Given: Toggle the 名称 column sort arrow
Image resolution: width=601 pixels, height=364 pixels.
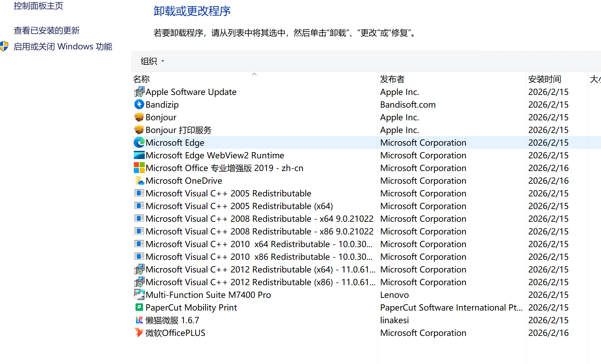Looking at the screenshot, I should coord(254,75).
